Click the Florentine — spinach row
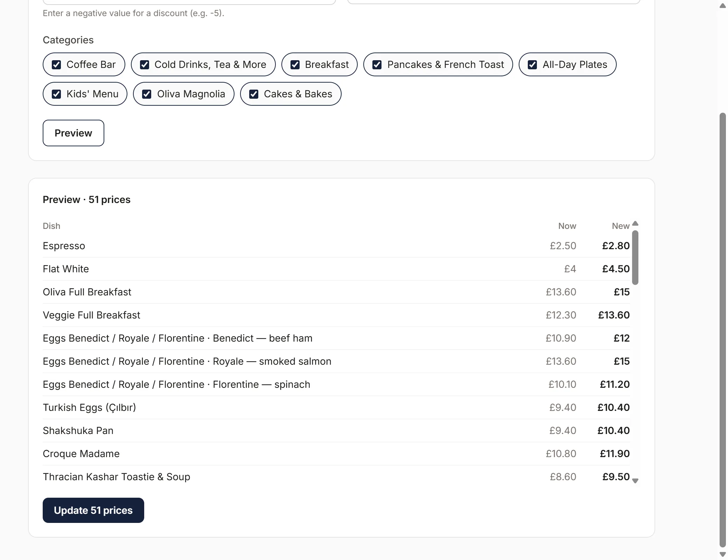The height and width of the screenshot is (560, 728). click(336, 384)
